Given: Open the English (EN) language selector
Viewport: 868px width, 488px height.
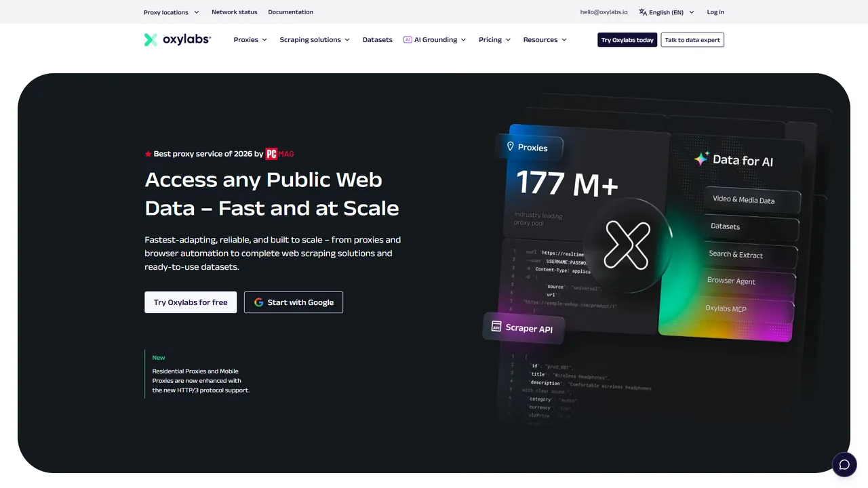Looking at the screenshot, I should click(x=667, y=12).
